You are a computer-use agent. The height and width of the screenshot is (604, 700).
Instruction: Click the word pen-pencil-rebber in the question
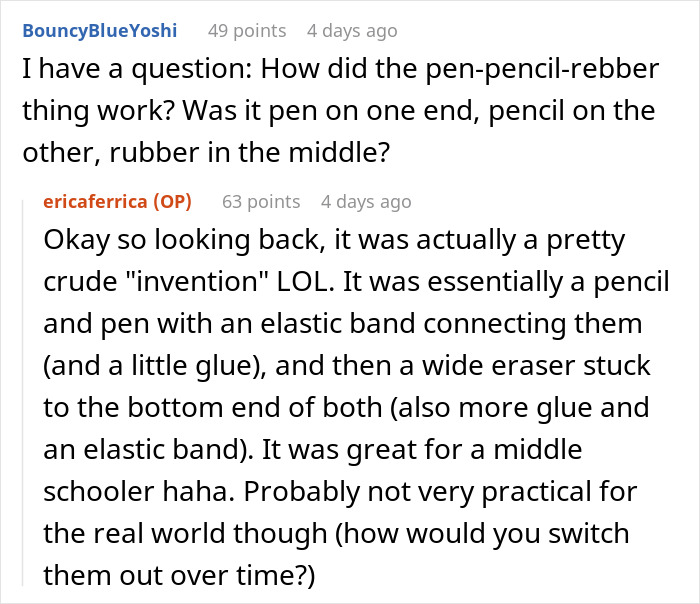(542, 69)
